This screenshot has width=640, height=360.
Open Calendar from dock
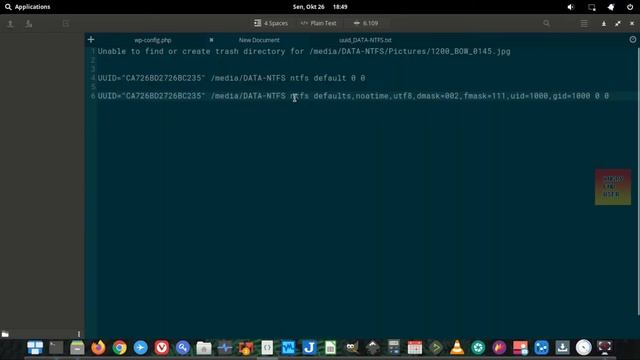(415, 348)
